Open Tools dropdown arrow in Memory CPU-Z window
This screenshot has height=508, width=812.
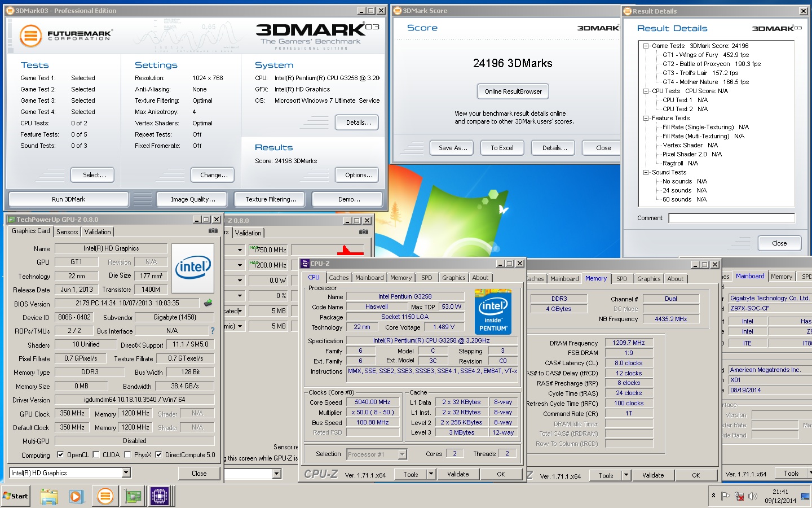(626, 475)
